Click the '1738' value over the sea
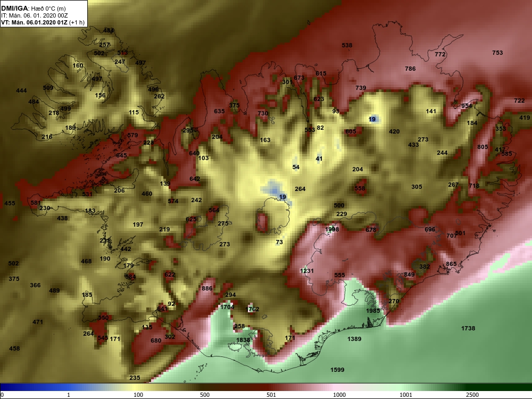Image resolution: width=532 pixels, height=399 pixels. [x=468, y=328]
